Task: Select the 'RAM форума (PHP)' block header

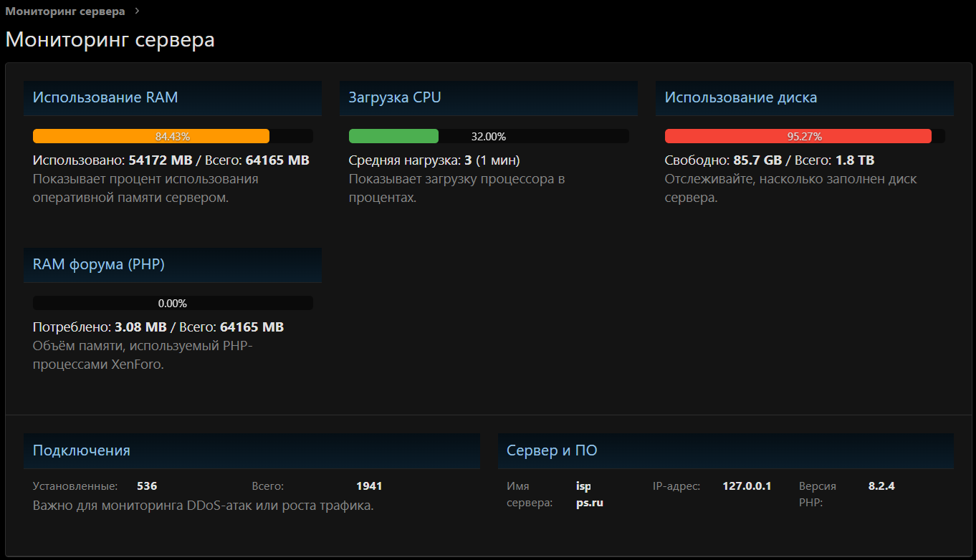Action: click(99, 264)
